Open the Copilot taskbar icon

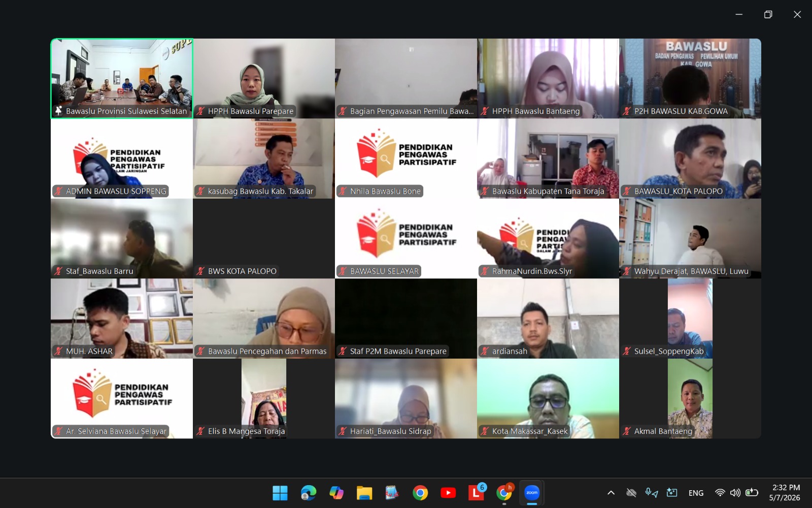click(336, 492)
